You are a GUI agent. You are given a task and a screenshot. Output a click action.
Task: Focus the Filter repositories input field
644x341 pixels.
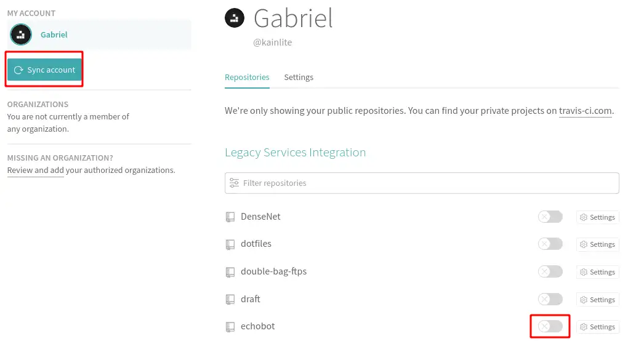(x=422, y=183)
